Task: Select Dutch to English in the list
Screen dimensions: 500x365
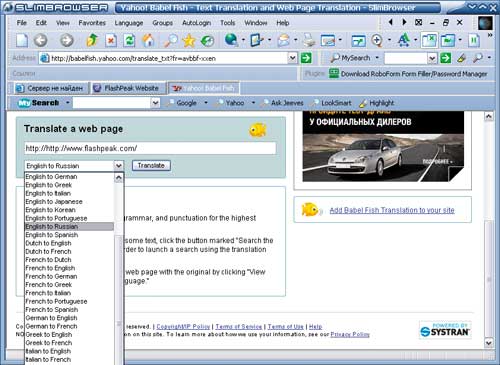Action: click(69, 243)
